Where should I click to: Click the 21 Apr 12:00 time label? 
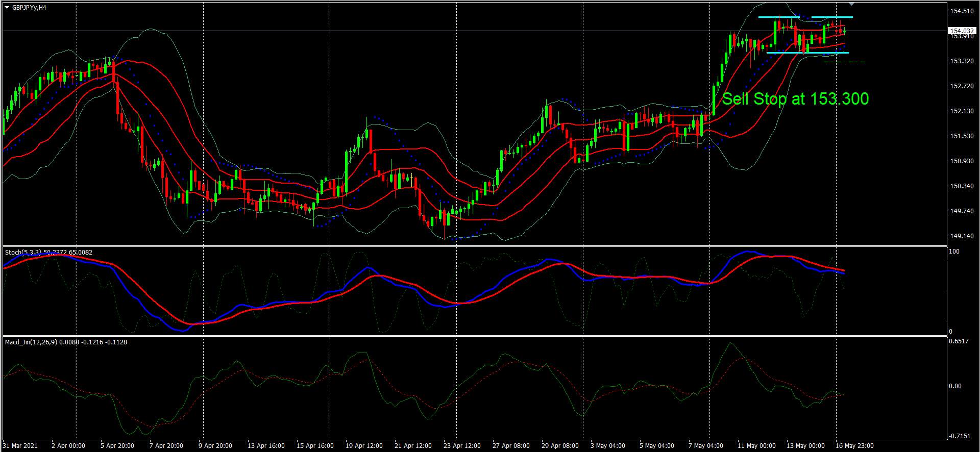[413, 446]
